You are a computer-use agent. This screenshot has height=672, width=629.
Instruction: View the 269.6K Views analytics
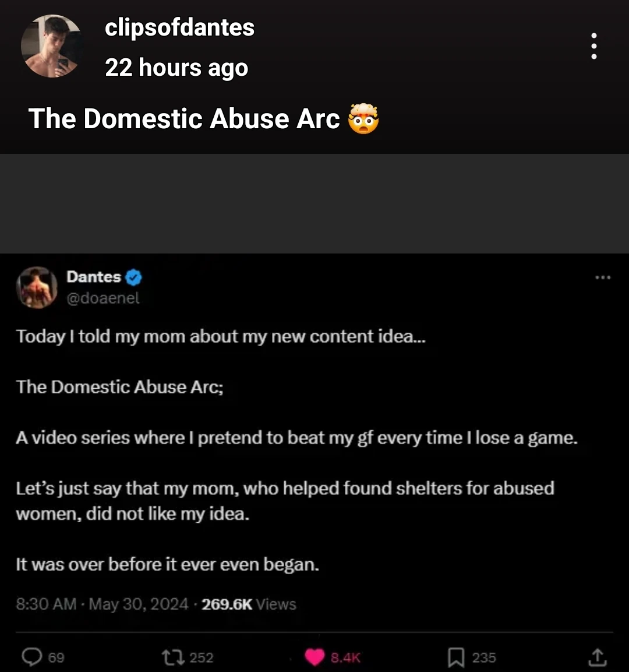point(249,604)
